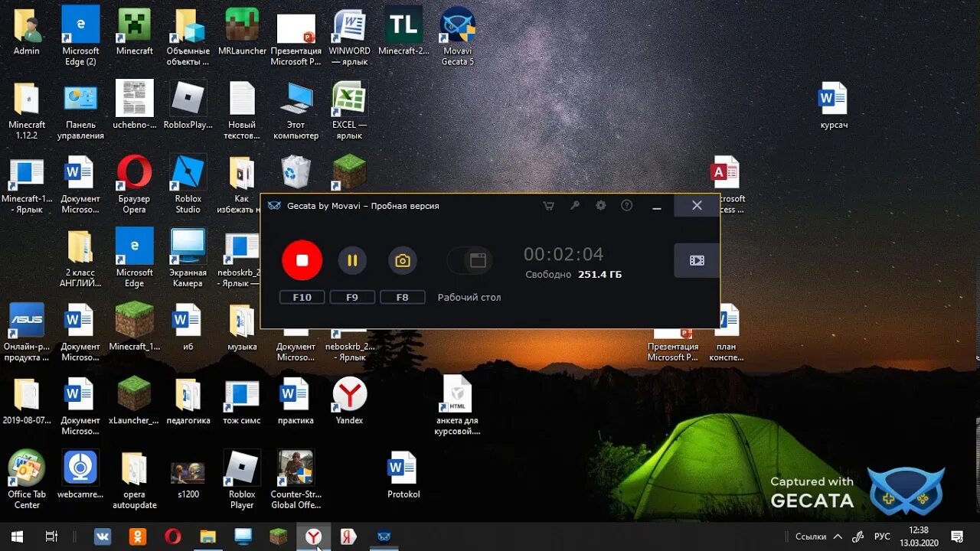Select the курсач document icon
The height and width of the screenshot is (551, 980).
(x=834, y=105)
